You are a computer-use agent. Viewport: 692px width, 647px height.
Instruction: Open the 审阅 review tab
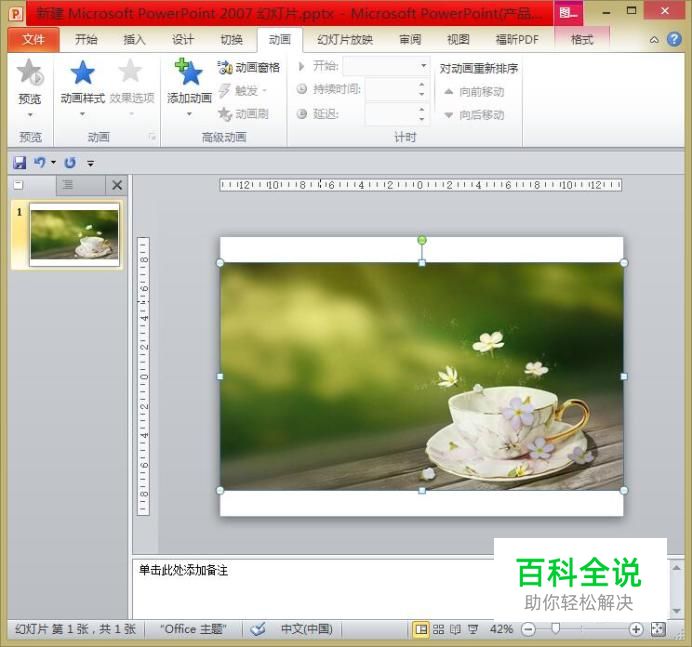point(410,40)
